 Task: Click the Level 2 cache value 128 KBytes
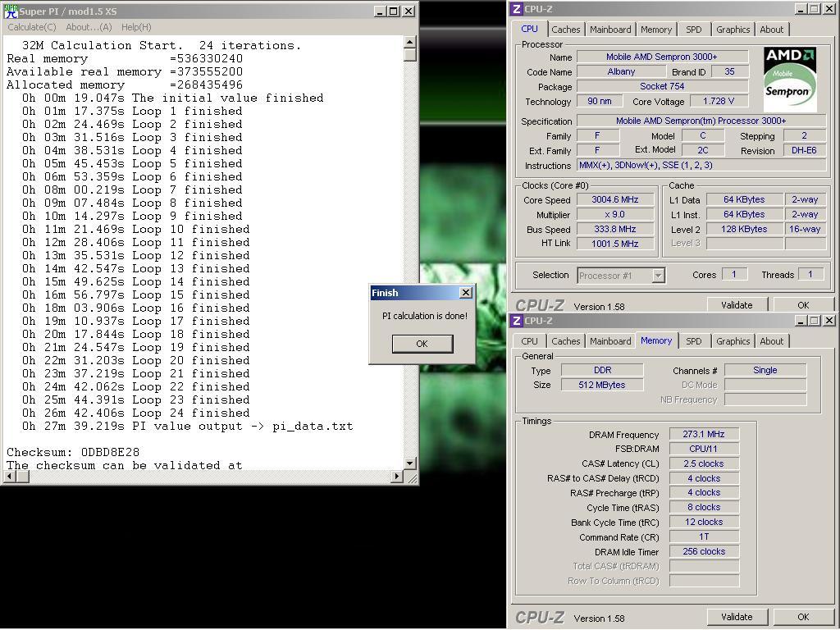pyautogui.click(x=745, y=230)
